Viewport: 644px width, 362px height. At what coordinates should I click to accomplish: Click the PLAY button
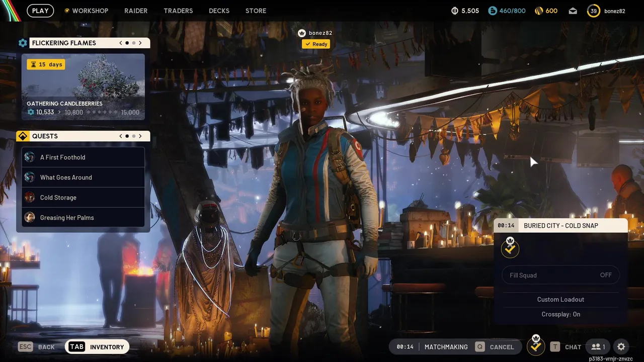click(x=40, y=11)
